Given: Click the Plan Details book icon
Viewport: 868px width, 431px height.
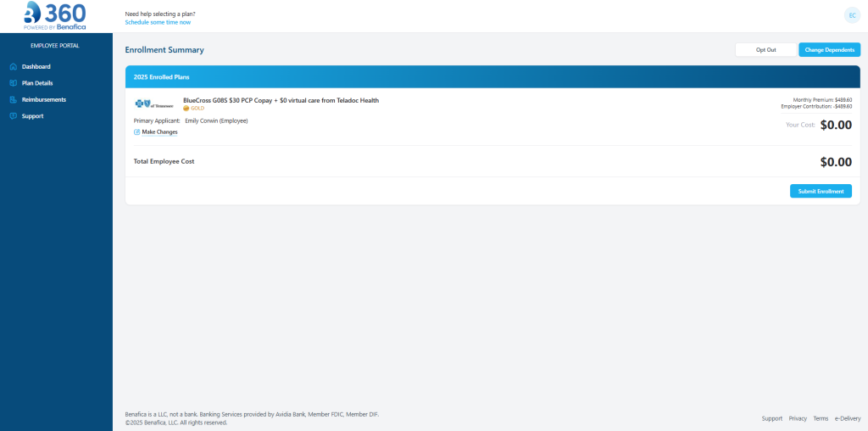Looking at the screenshot, I should [14, 83].
